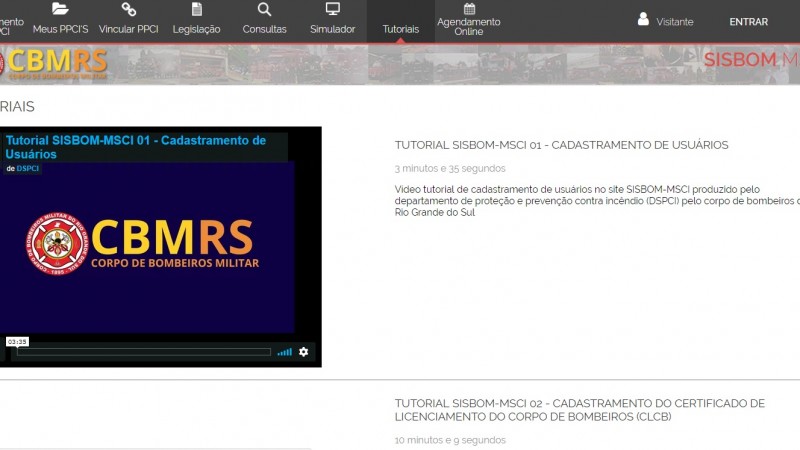This screenshot has height=450, width=800.
Task: Click the Vincular PPCI link icon
Action: coord(129,9)
